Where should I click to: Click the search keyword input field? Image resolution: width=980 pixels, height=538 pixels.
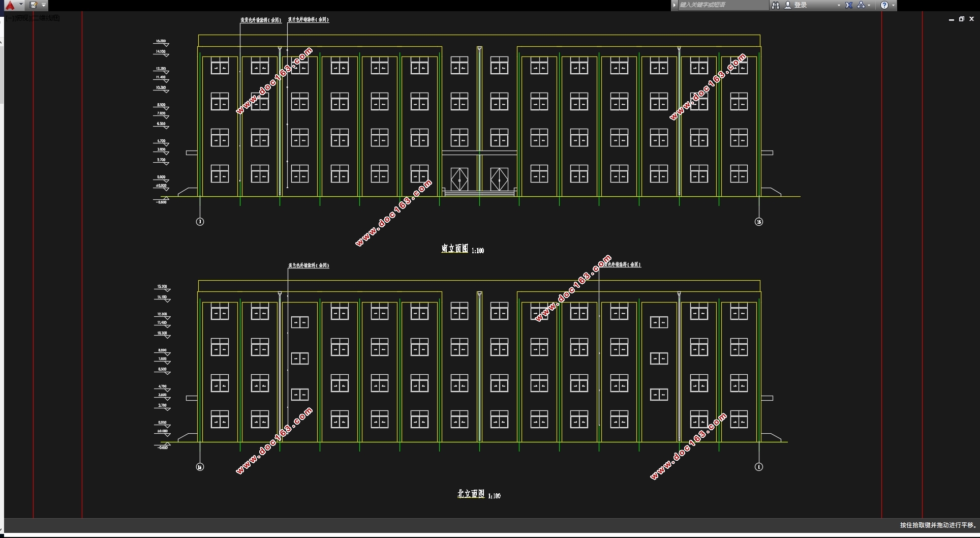coord(723,5)
